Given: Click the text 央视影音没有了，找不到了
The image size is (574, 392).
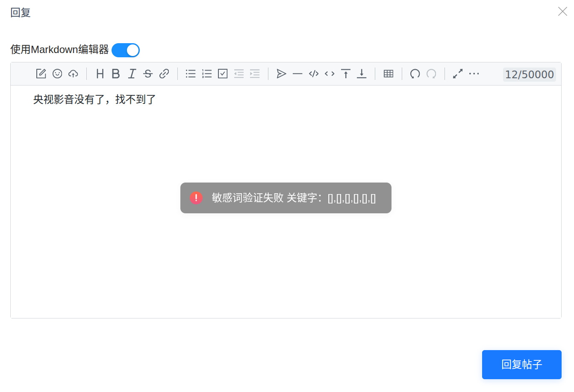Looking at the screenshot, I should (x=94, y=100).
